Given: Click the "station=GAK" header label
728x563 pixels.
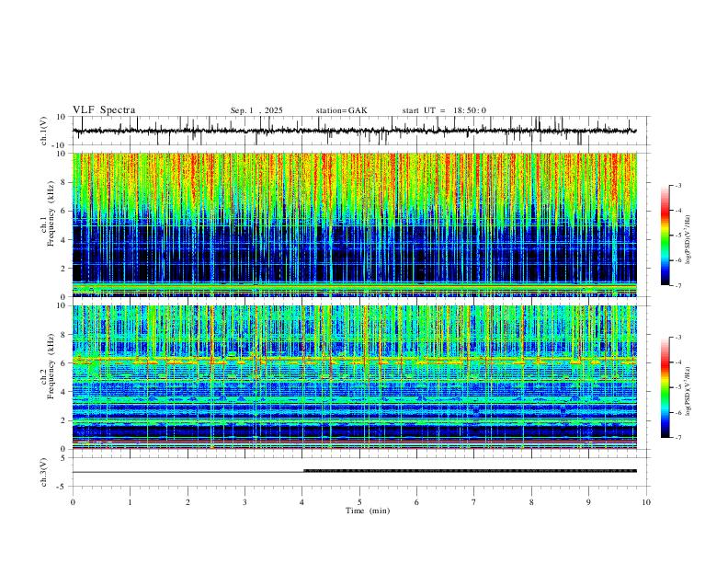Looking at the screenshot, I should click(341, 110).
